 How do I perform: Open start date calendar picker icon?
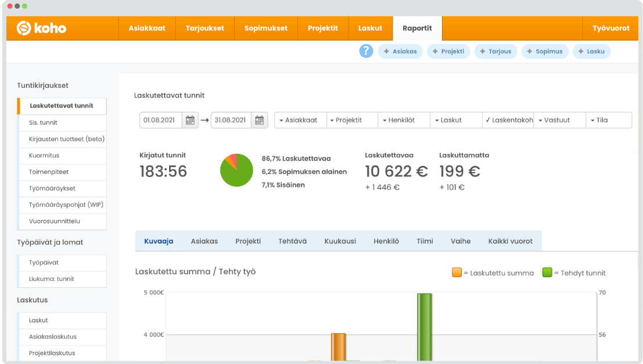(190, 120)
